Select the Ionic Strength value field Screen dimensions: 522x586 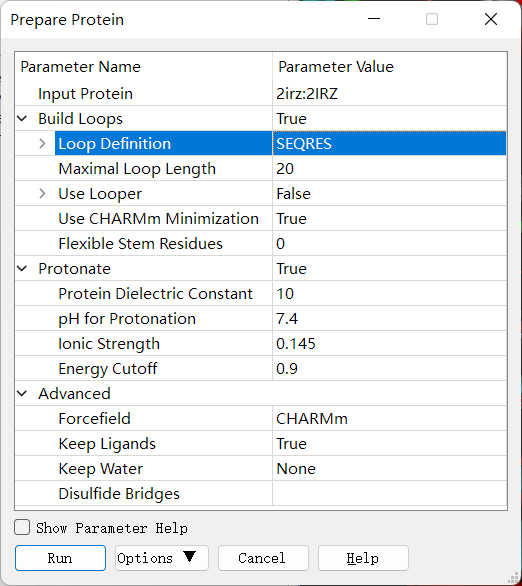389,344
